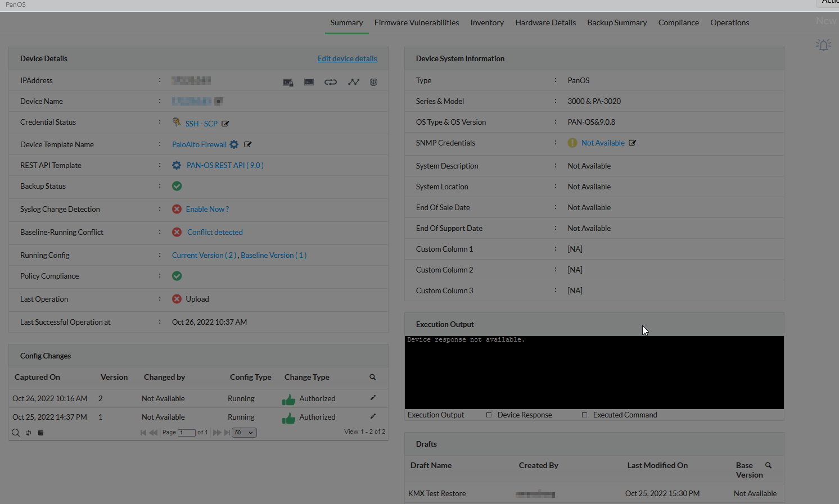Click the gear icon beside PAN-OS REST API
The width and height of the screenshot is (839, 504).
tap(177, 165)
